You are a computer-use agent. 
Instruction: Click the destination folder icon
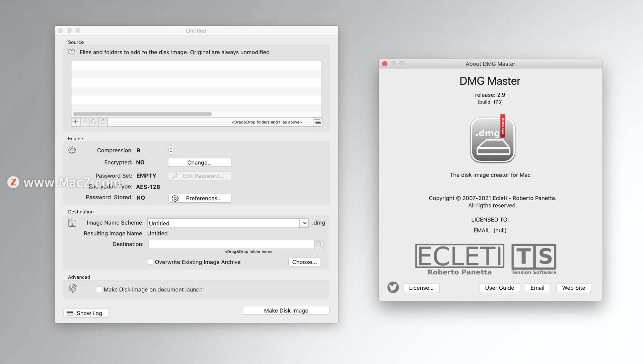[x=72, y=223]
